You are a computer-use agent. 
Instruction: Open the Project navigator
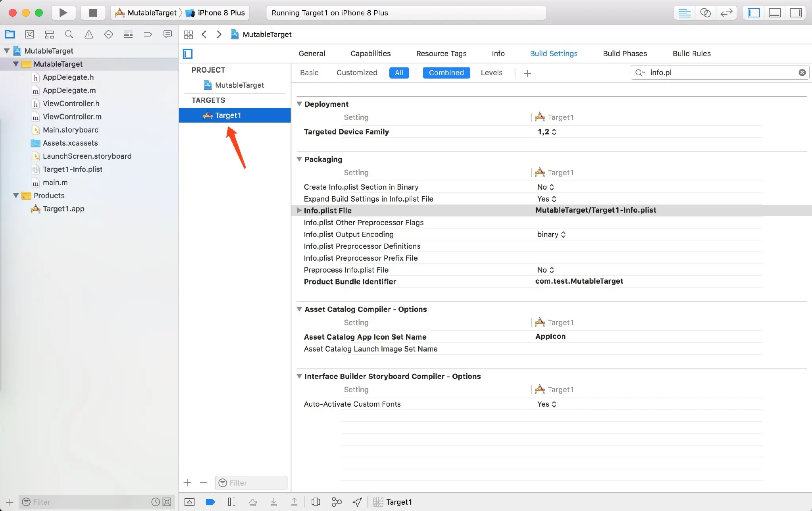pyautogui.click(x=10, y=35)
